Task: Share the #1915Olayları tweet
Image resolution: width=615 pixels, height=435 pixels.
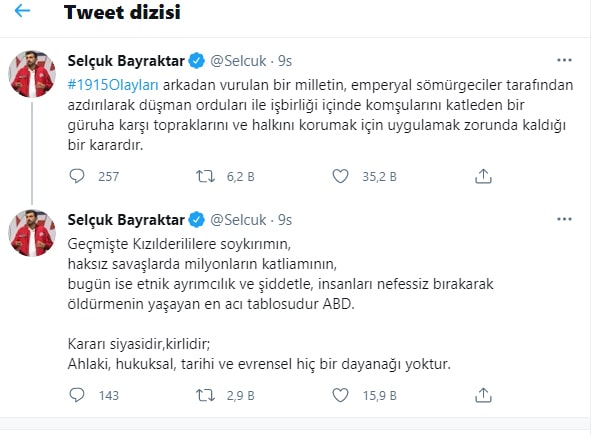Action: click(482, 176)
